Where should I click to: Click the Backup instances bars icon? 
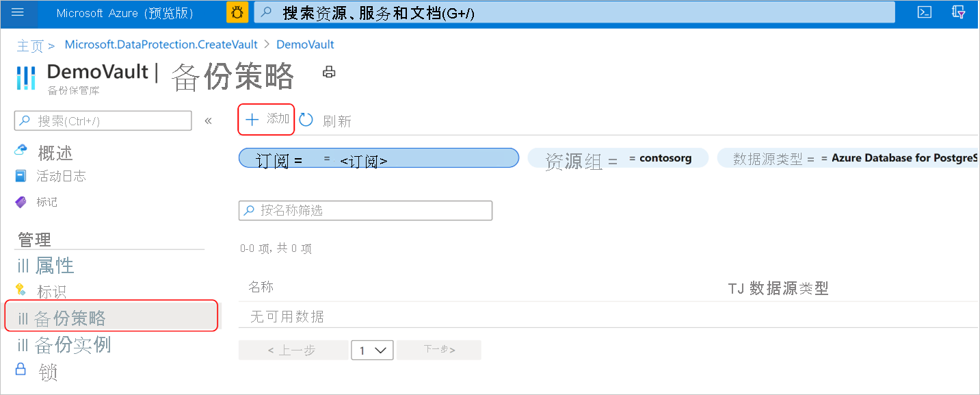tap(23, 345)
